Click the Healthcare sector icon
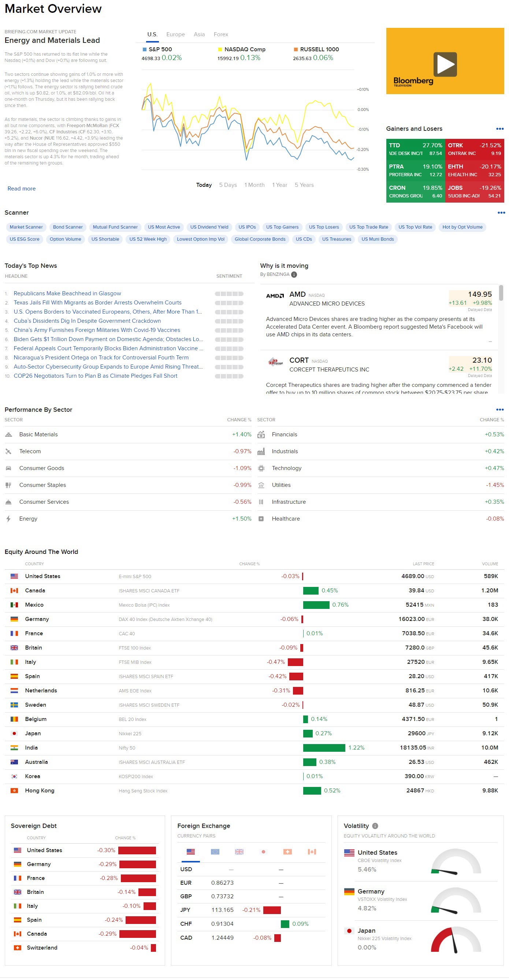This screenshot has width=509, height=980. (261, 518)
